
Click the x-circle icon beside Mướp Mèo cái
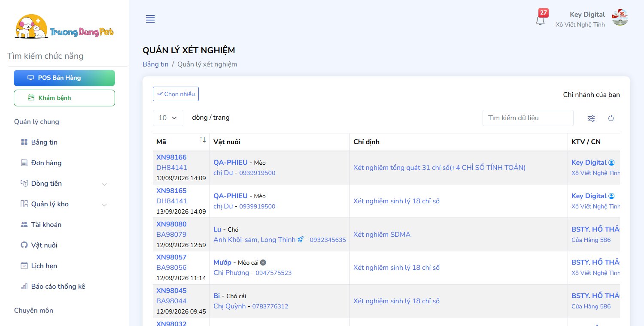click(263, 263)
